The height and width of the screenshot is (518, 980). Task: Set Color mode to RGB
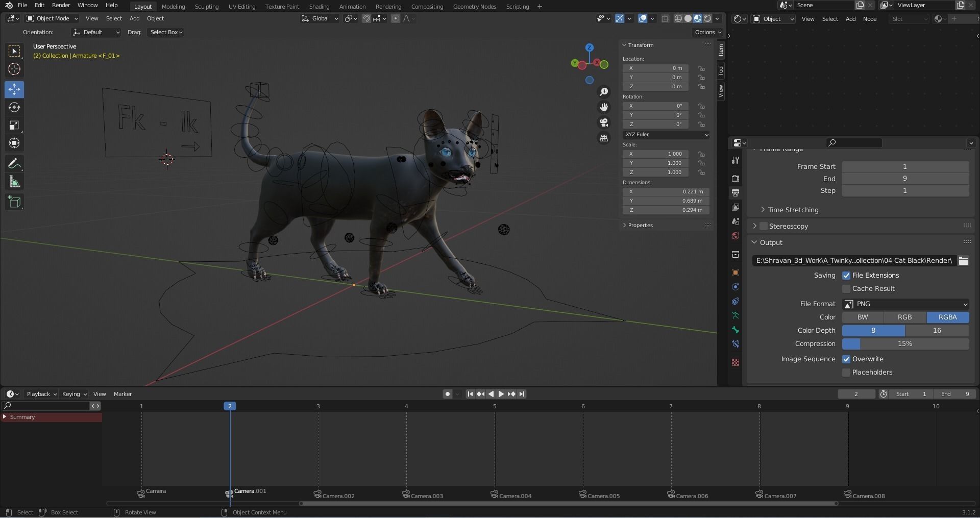pyautogui.click(x=904, y=317)
